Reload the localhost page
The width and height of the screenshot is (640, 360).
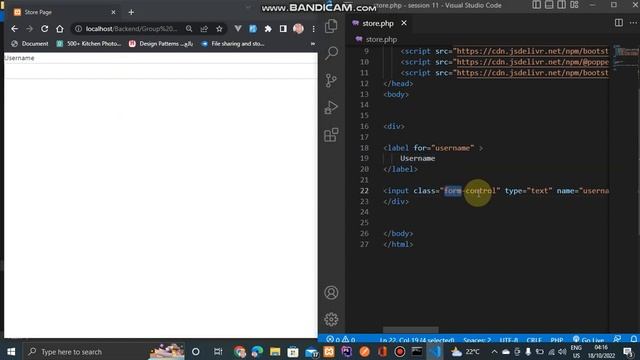pyautogui.click(x=44, y=29)
